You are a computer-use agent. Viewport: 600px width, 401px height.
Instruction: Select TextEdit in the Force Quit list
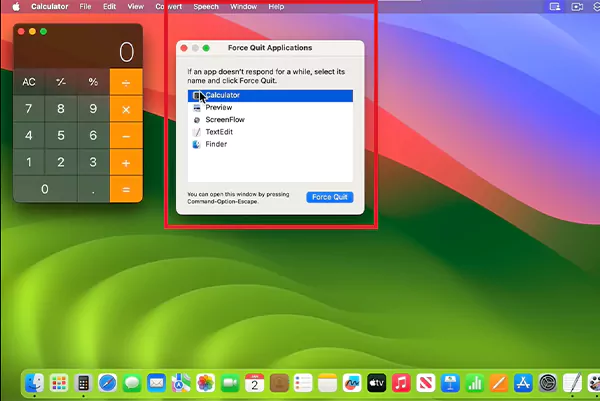pos(270,132)
